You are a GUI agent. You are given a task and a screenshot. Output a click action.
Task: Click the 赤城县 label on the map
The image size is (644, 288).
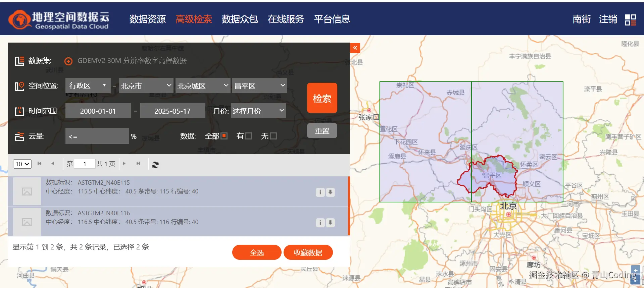click(455, 93)
